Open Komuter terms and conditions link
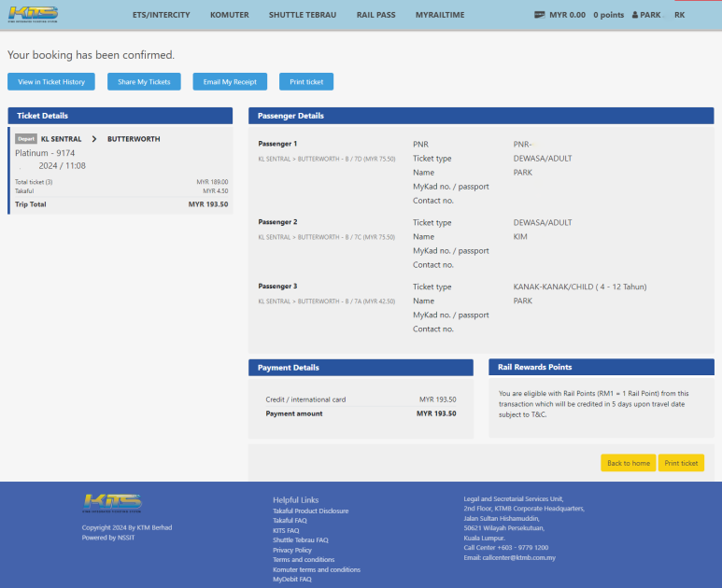 317,569
